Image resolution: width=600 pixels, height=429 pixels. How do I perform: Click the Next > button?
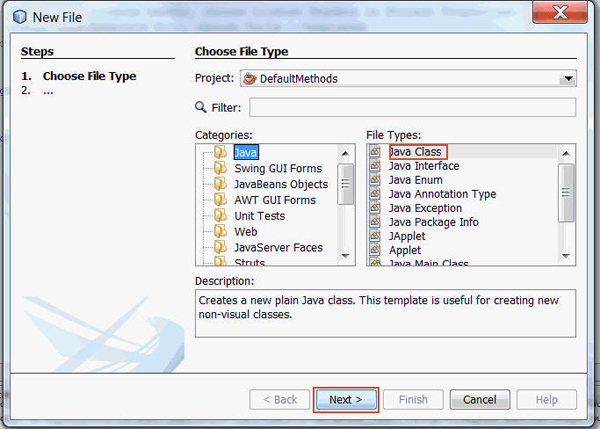346,400
